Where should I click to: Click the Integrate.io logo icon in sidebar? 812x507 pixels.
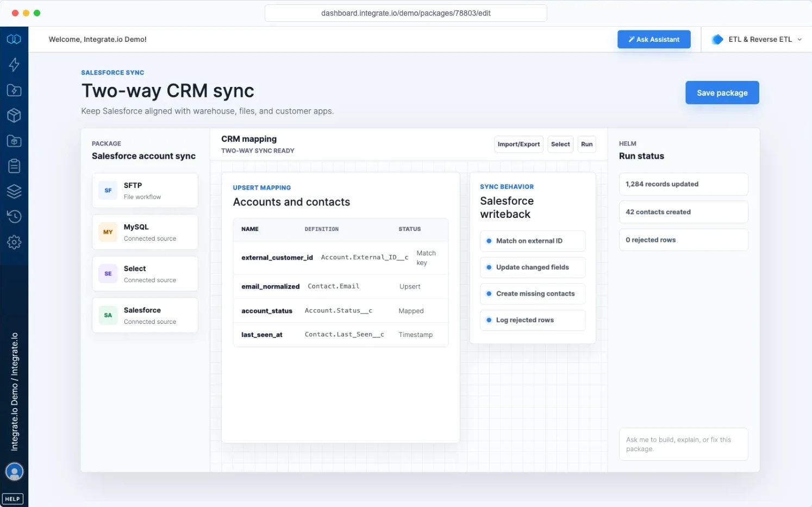click(14, 39)
